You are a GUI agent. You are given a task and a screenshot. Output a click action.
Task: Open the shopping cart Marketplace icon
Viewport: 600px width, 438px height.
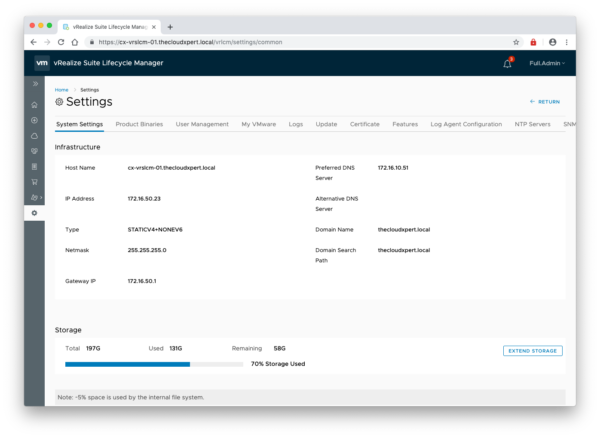35,182
